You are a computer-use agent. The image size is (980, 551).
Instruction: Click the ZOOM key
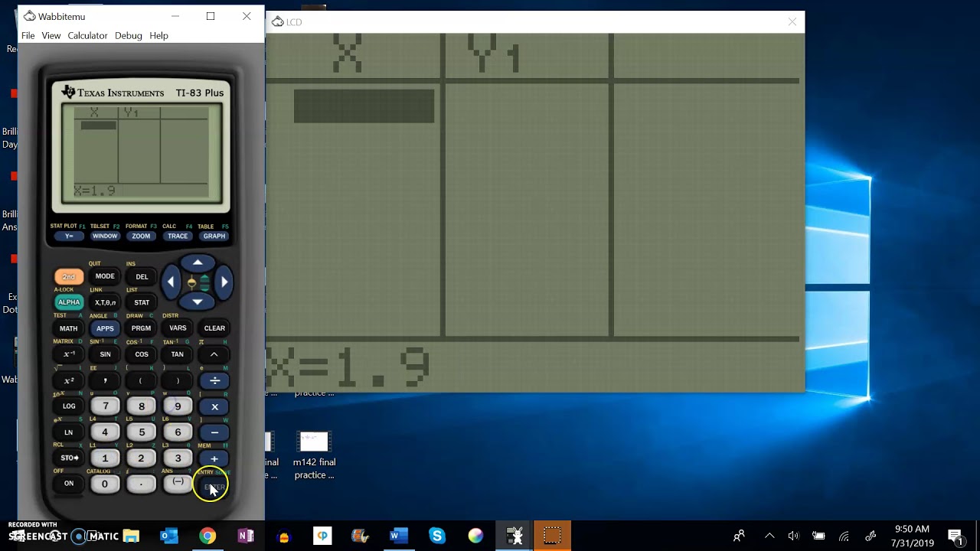(141, 236)
